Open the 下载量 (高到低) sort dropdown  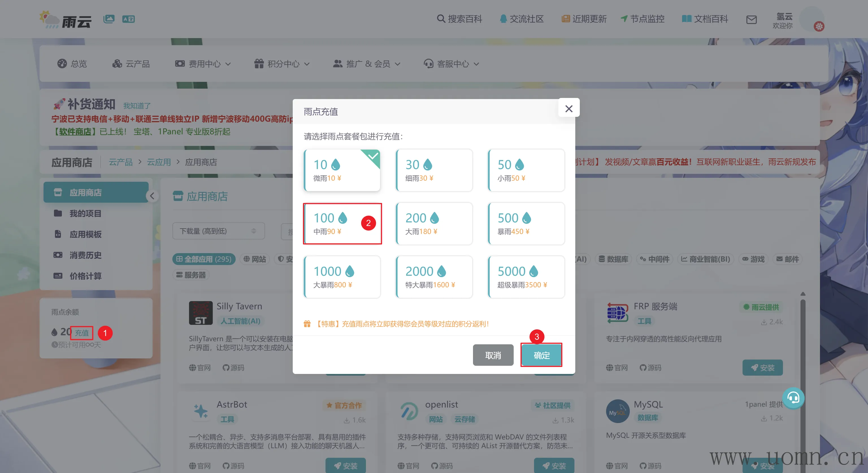[218, 231]
